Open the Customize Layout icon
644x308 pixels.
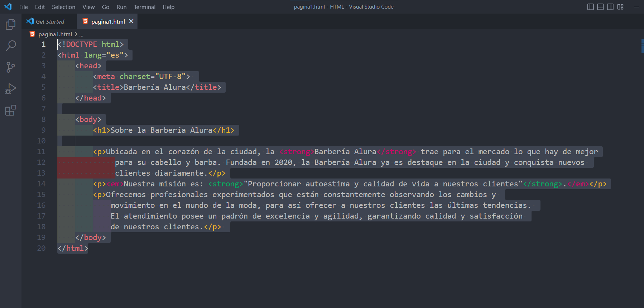(620, 7)
